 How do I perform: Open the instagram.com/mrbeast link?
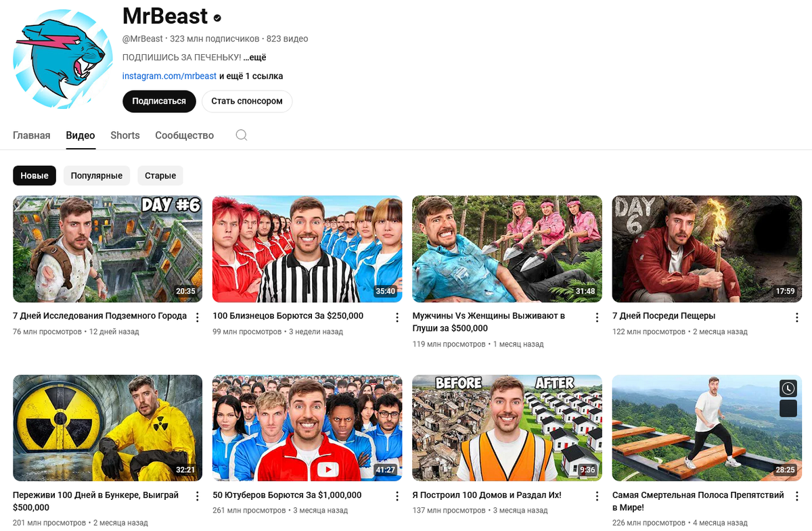tap(169, 76)
